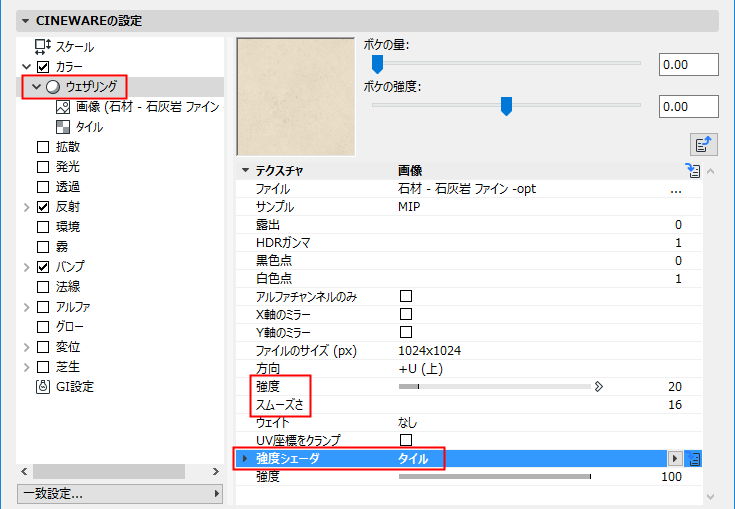Click the icon at the end of the 強度シェーダ row
The image size is (735, 509).
pyautogui.click(x=693, y=459)
